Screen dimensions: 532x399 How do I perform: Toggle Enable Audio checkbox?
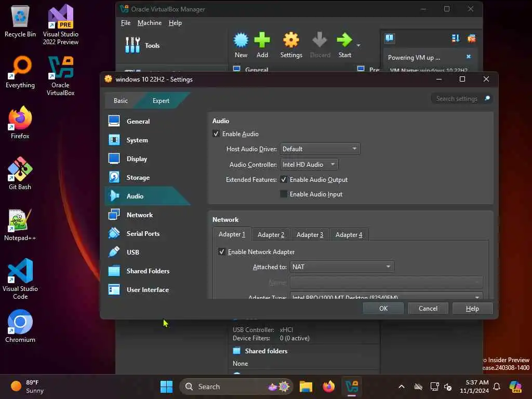click(216, 134)
